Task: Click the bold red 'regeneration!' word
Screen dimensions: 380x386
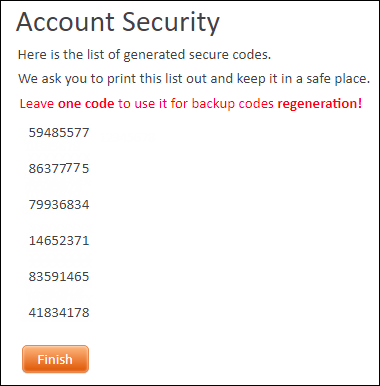Action: tap(320, 104)
